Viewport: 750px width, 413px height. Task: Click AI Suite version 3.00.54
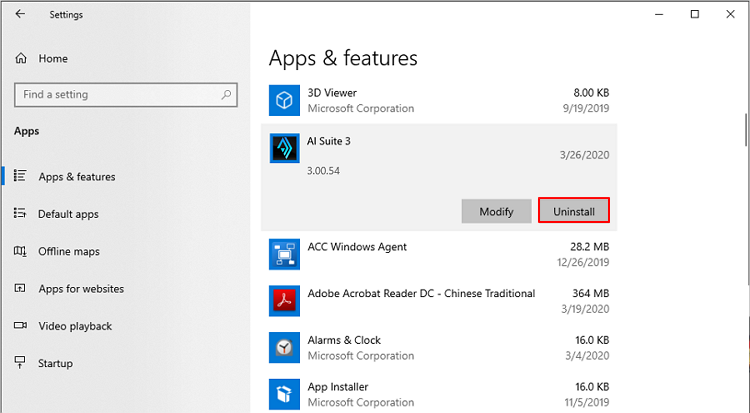323,171
